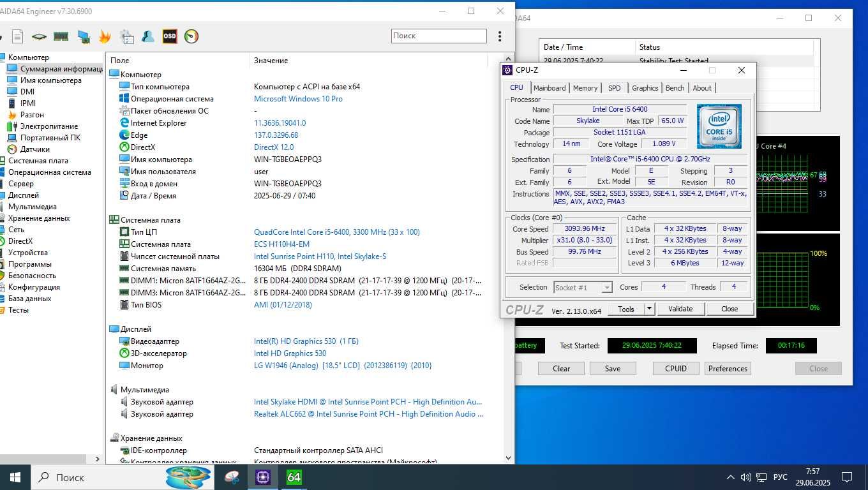Click the gear checklist toolbar icon
Screen dimensions: 868x490
tap(126, 36)
